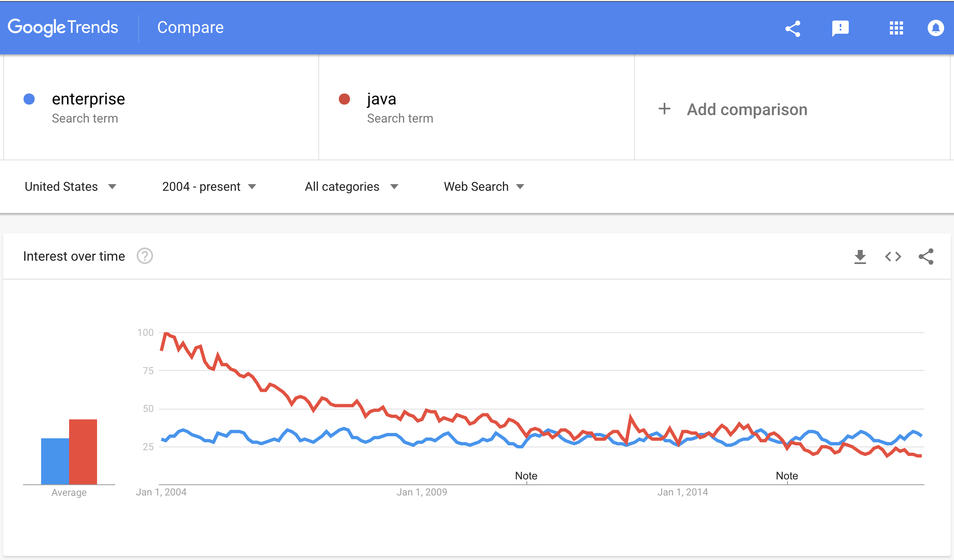Click the Compare header label
This screenshot has height=560, width=954.
(x=190, y=28)
